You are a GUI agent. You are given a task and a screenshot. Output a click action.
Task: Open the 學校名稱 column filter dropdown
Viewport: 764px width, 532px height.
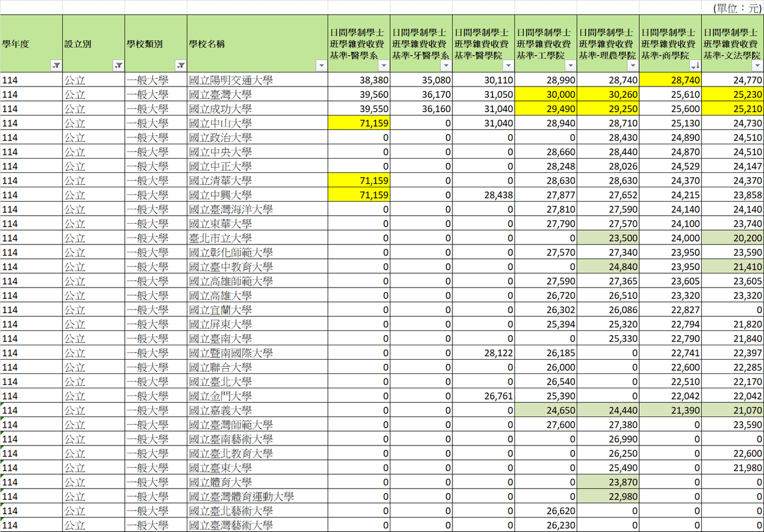click(x=322, y=66)
